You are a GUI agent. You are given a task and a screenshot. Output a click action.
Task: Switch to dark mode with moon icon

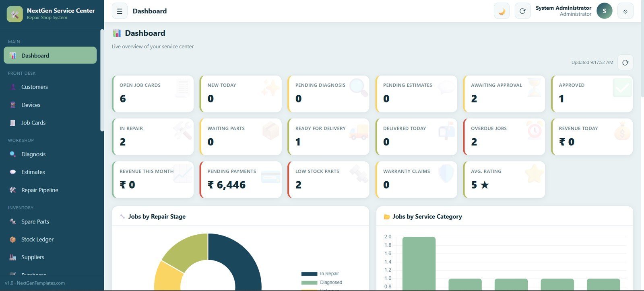pyautogui.click(x=502, y=11)
